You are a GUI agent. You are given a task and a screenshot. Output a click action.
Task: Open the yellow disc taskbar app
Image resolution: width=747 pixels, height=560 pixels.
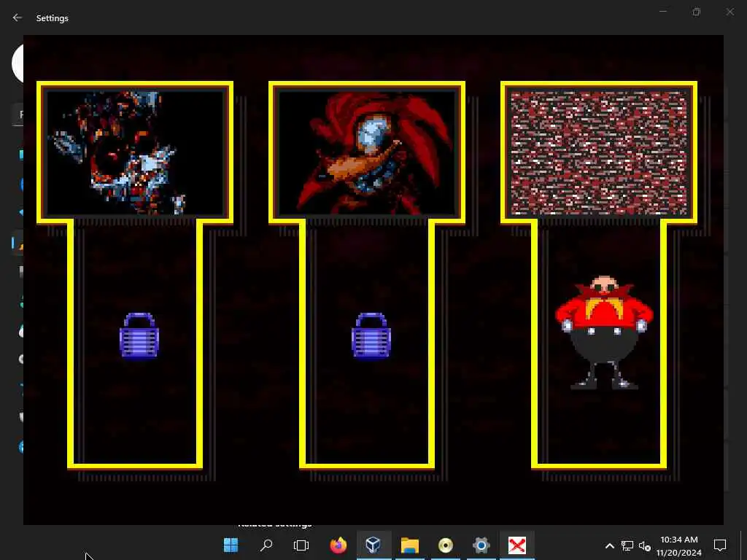click(x=446, y=545)
